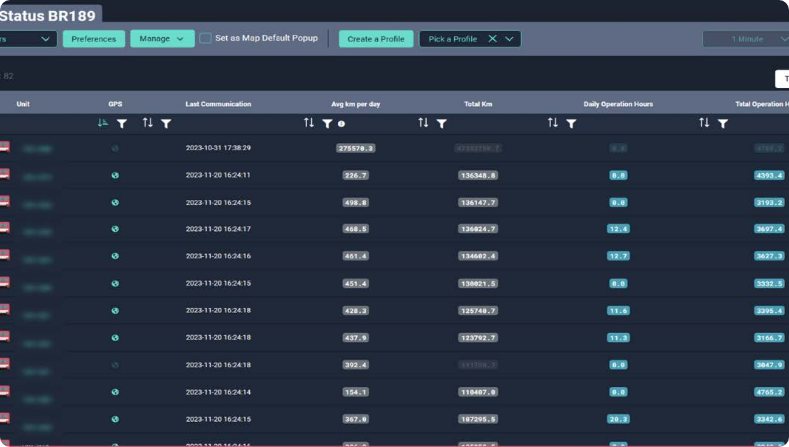
Task: Select the Status BR189 tab title
Action: (48, 15)
